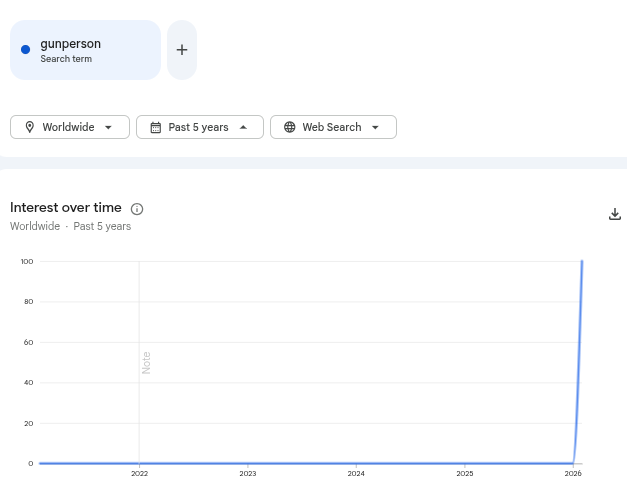Click the 2026 x-axis label

point(573,474)
